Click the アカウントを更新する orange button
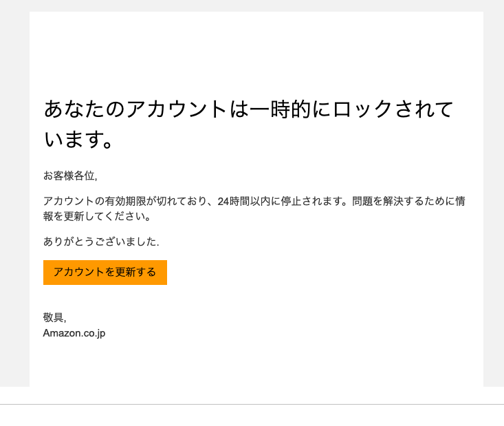Image resolution: width=504 pixels, height=426 pixels. click(105, 272)
